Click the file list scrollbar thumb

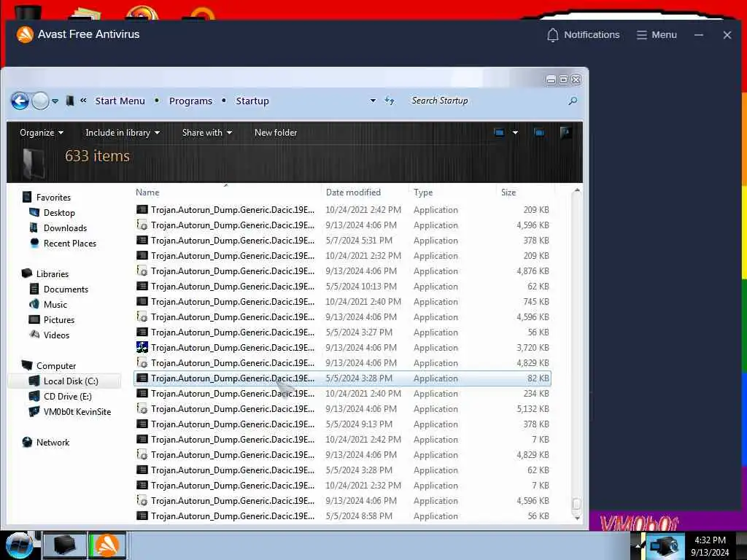[576, 503]
